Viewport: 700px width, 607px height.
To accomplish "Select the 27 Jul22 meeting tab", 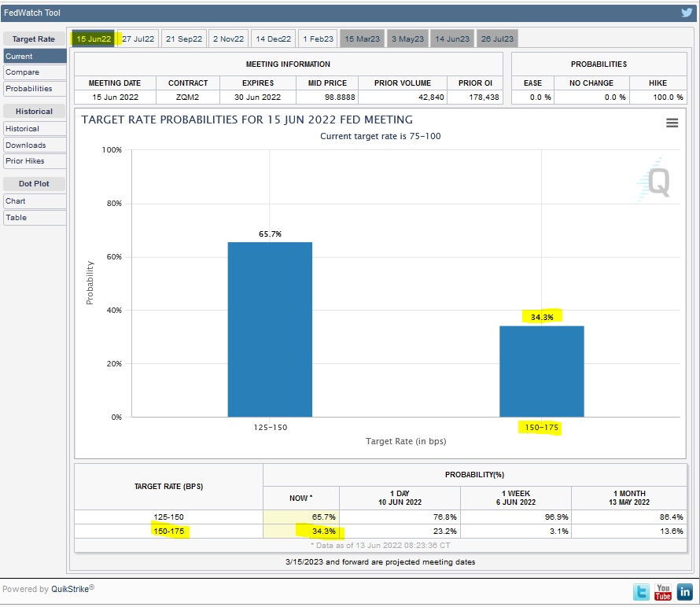I will [x=138, y=39].
